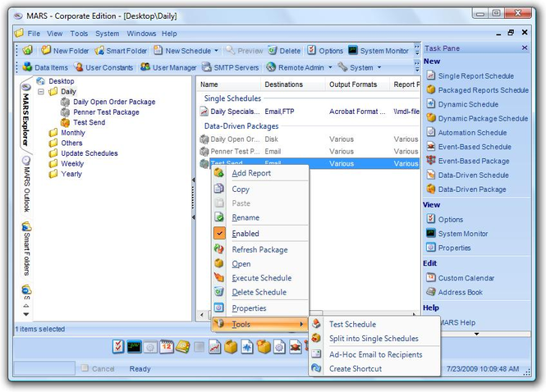The width and height of the screenshot is (546, 392).
Task: Click the options checklist icon in bottom bar
Action: pyautogui.click(x=118, y=346)
